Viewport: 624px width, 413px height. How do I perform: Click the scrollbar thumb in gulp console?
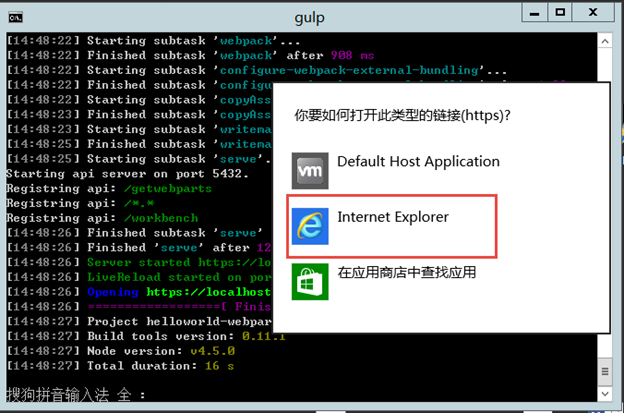[605, 372]
